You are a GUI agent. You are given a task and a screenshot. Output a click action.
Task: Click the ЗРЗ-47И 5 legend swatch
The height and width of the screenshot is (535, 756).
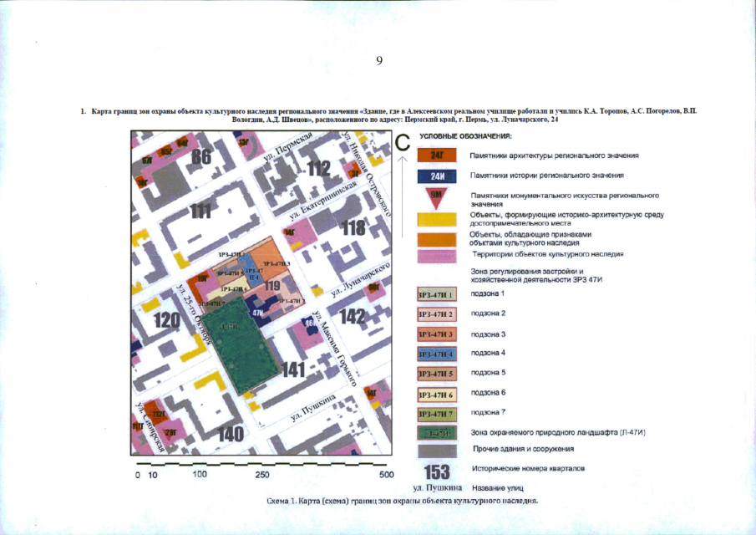(x=437, y=374)
